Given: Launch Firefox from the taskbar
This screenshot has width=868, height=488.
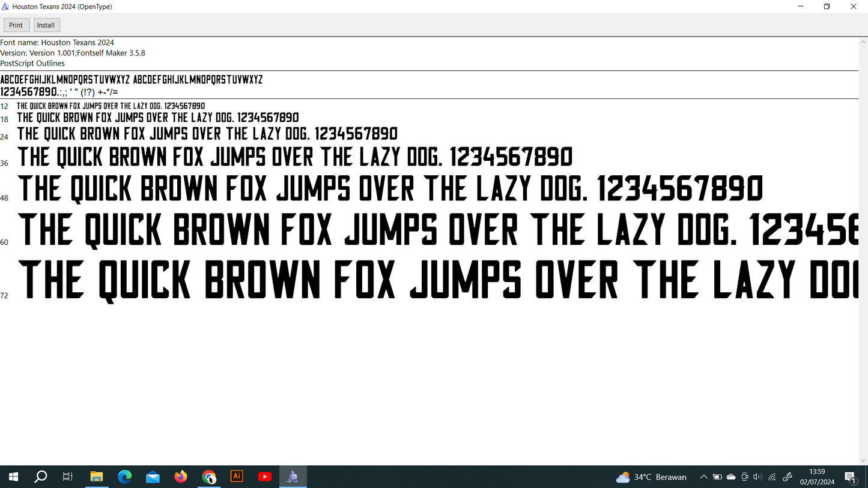Looking at the screenshot, I should point(180,477).
